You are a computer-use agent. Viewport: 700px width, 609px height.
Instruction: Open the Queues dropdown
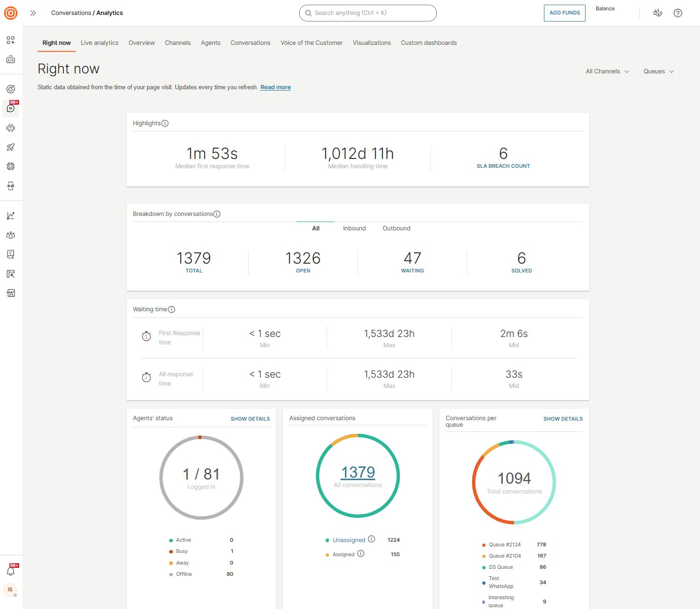[658, 71]
